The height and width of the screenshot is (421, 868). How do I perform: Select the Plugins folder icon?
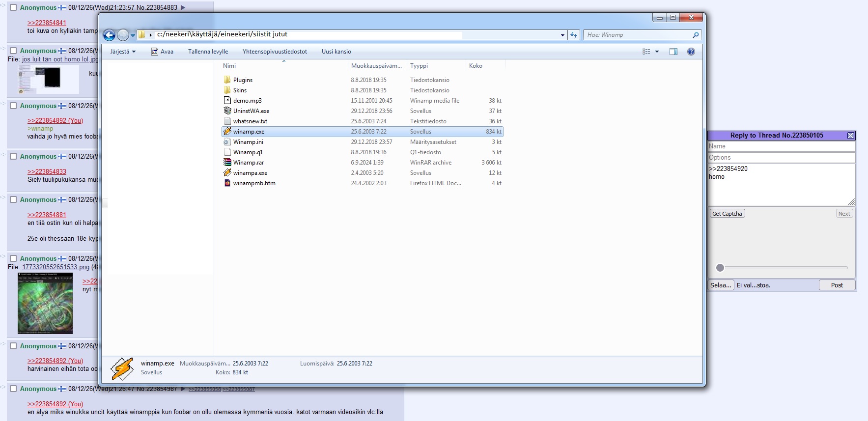point(227,80)
